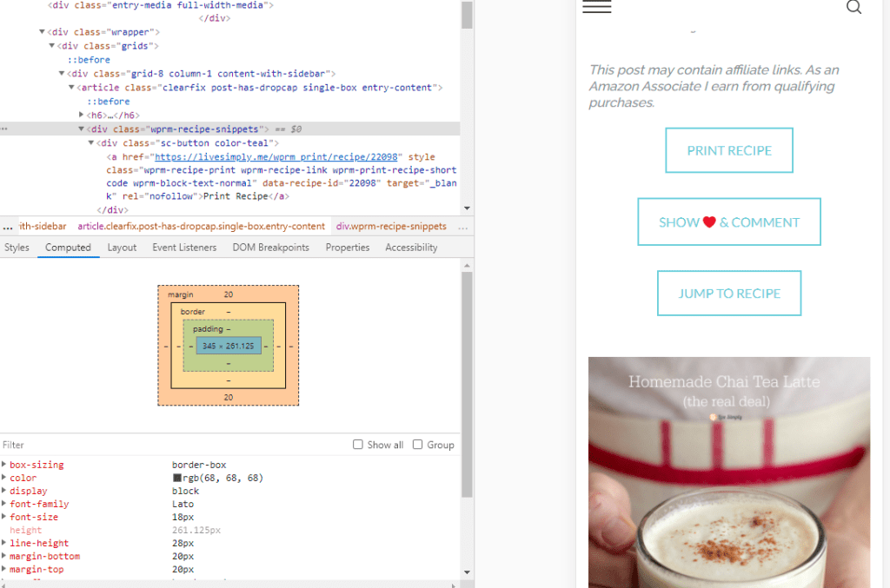Click the computed styles Filter field
890x588 pixels.
pyautogui.click(x=174, y=445)
